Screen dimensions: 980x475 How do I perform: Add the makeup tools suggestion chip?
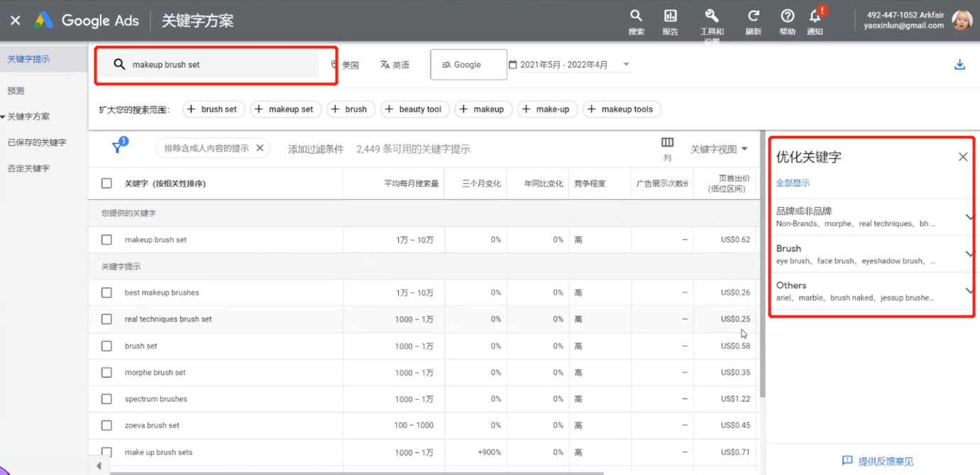click(622, 109)
